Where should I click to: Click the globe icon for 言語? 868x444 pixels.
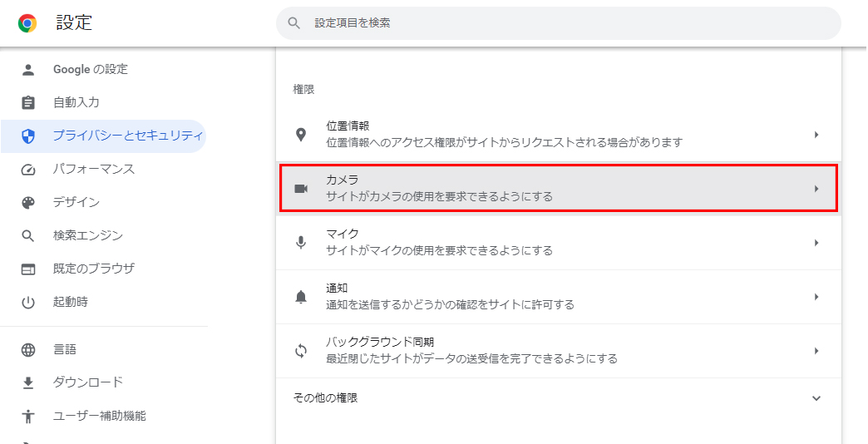[27, 350]
